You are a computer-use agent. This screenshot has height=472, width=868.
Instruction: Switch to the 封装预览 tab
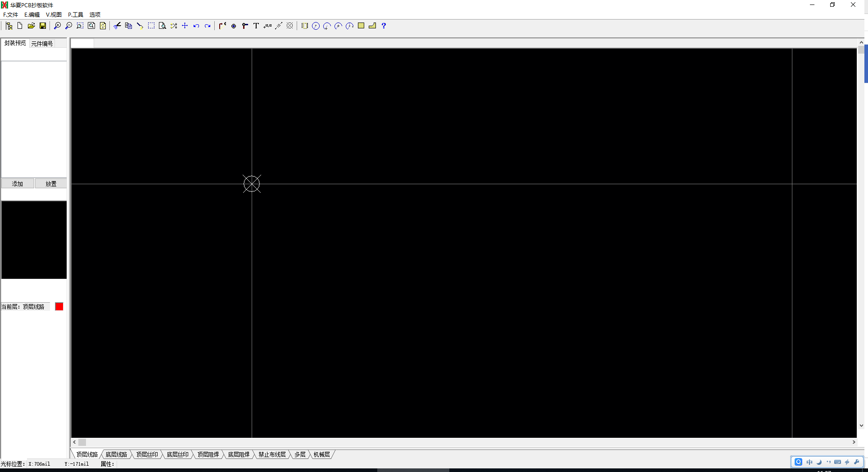pos(15,43)
